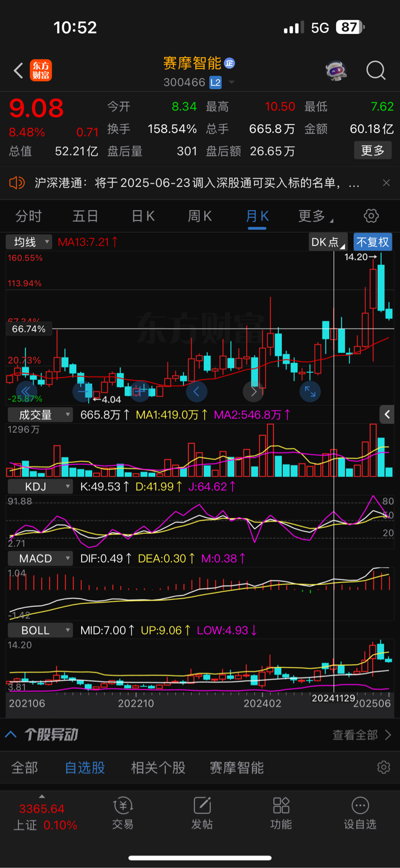Switch to 分时 chart tab
This screenshot has height=868, width=400.
[x=29, y=216]
